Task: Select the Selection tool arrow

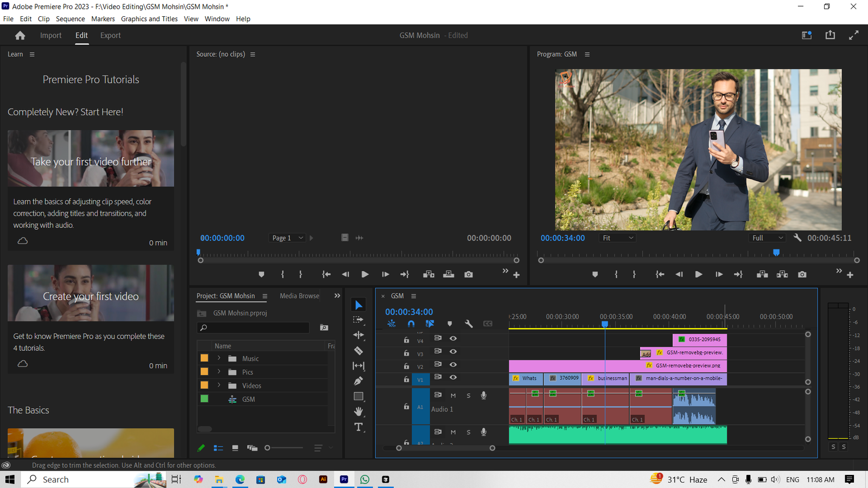Action: pos(359,305)
